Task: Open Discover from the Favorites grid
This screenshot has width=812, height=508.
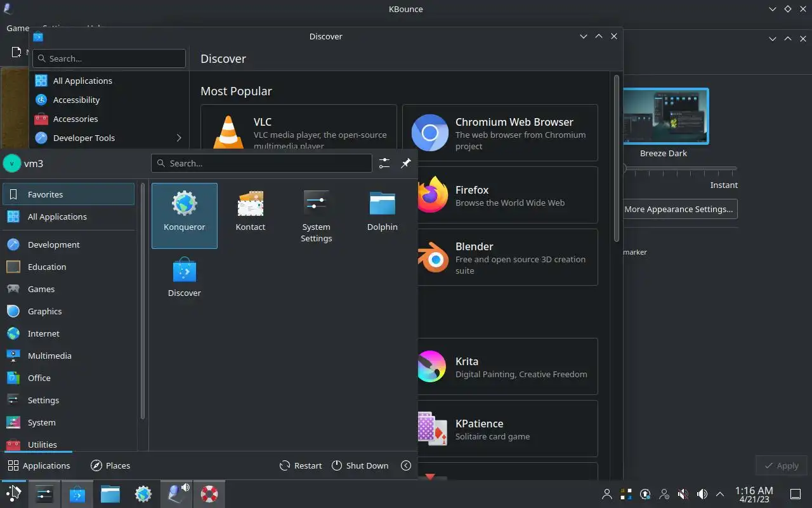Action: coord(185,282)
